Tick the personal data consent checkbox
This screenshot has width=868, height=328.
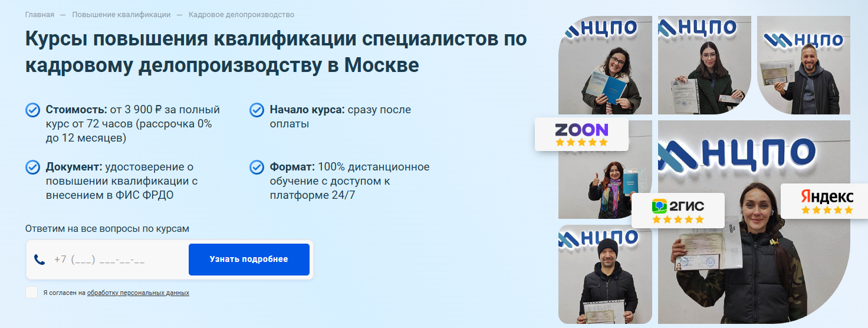pyautogui.click(x=32, y=293)
